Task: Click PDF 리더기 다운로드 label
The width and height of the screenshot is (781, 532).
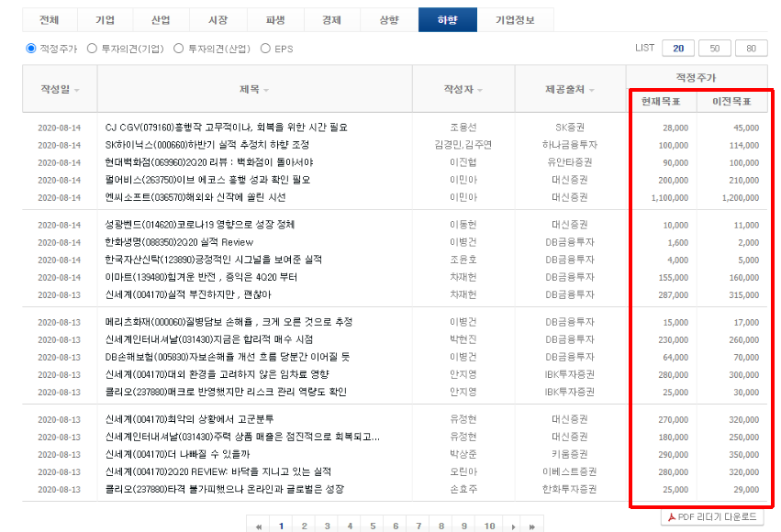Action: 718,517
